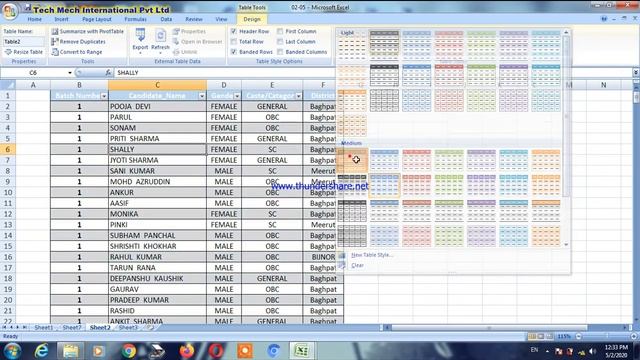This screenshot has height=360, width=640.
Task: Click cell containing DEEPANSHU KAUSHIK
Action: click(158, 279)
